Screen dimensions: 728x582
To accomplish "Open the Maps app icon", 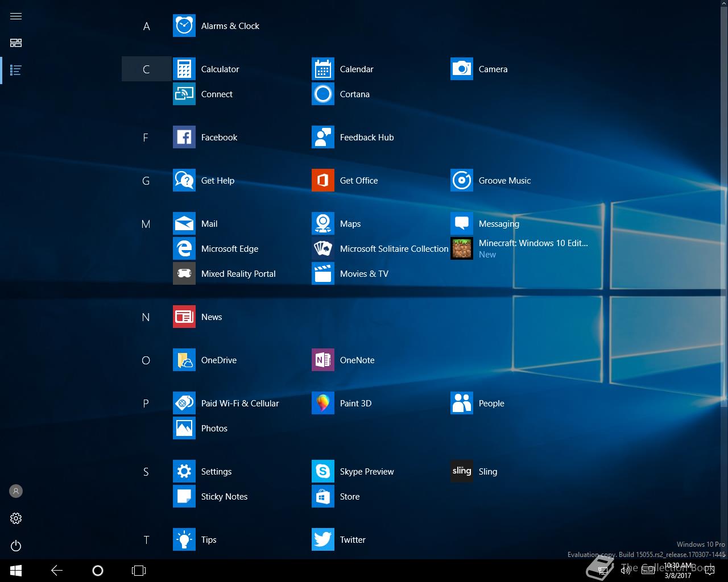I will [x=323, y=223].
